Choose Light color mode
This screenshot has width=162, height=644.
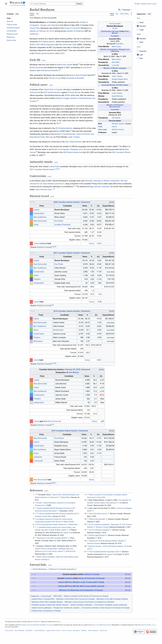[x=138, y=55]
